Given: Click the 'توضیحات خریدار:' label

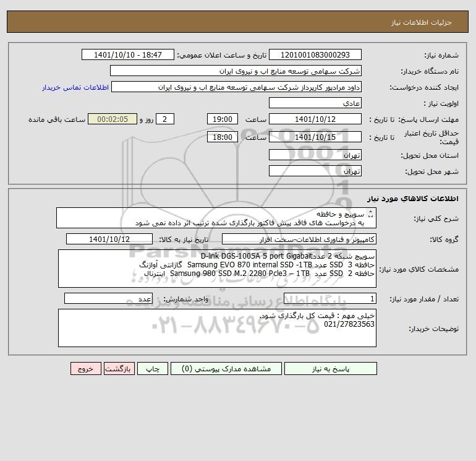Looking at the screenshot, I should [x=434, y=329].
